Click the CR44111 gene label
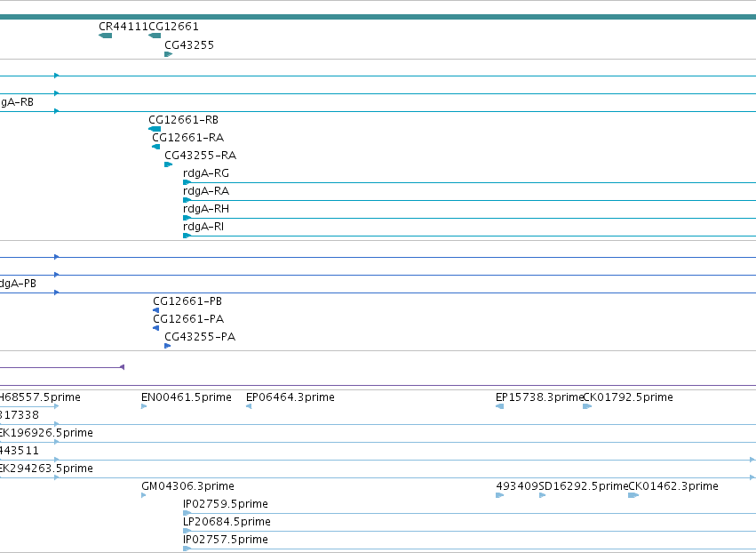Screen dimensions: 756x553 (x=123, y=27)
